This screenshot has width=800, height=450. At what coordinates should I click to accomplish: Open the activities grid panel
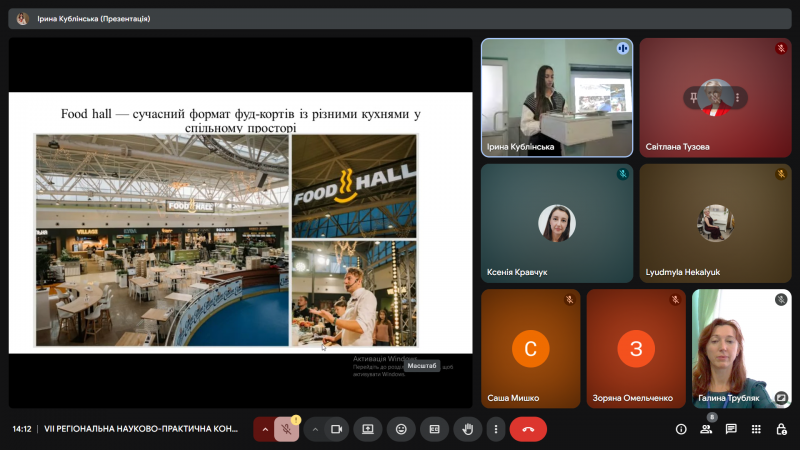click(x=756, y=429)
